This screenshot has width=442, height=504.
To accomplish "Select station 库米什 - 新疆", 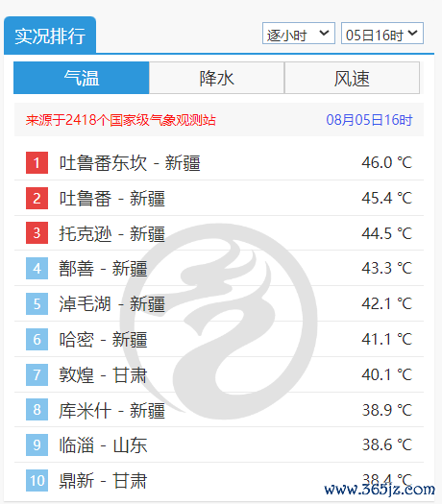I will tap(112, 411).
